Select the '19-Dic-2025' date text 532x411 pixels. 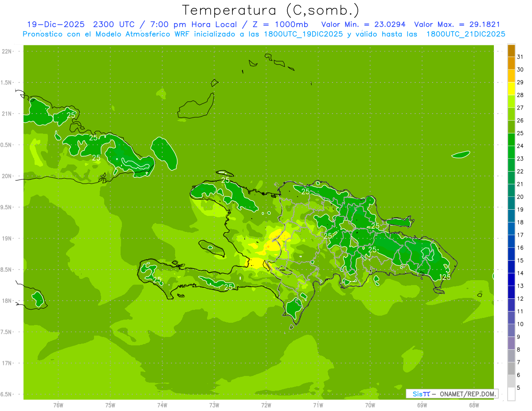55,24
